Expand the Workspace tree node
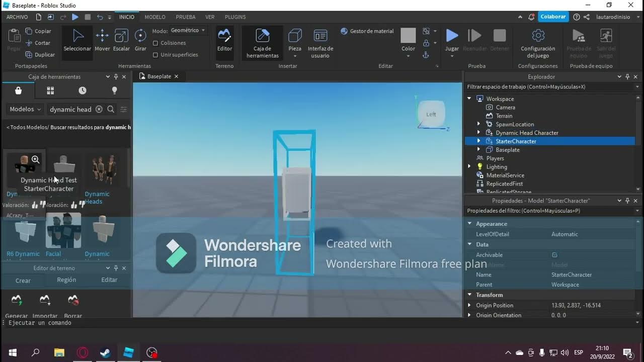 click(x=469, y=99)
